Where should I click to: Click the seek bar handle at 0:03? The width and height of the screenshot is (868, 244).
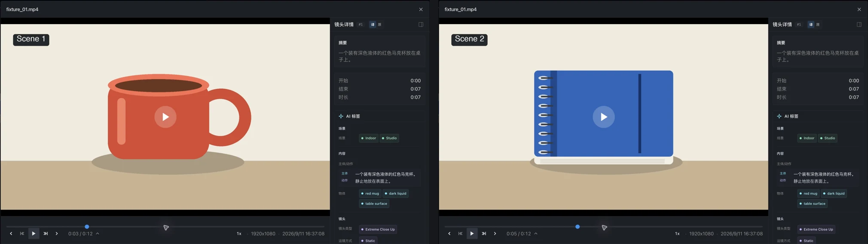click(87, 227)
